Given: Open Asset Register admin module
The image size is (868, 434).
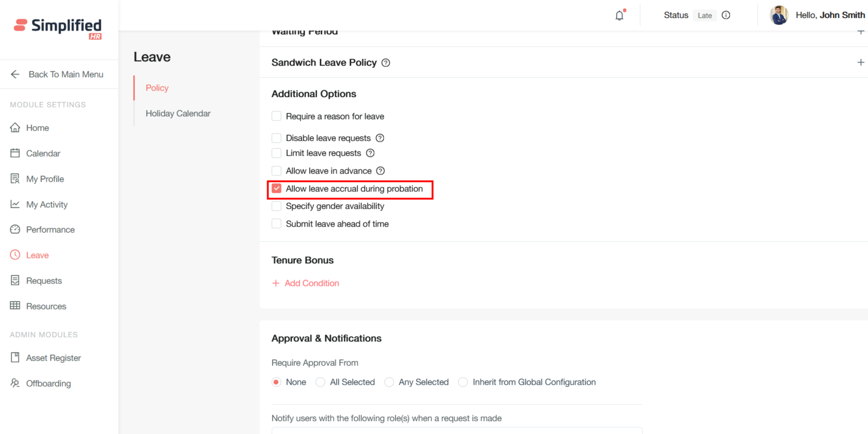Looking at the screenshot, I should [53, 358].
